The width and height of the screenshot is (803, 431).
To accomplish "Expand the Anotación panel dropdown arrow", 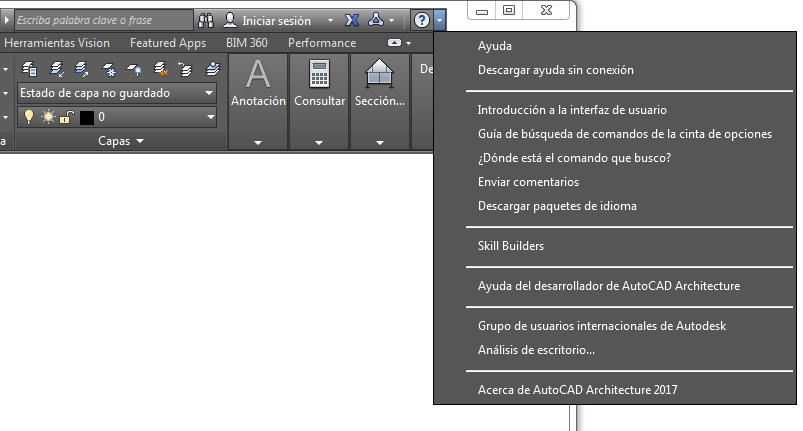I will tap(258, 143).
